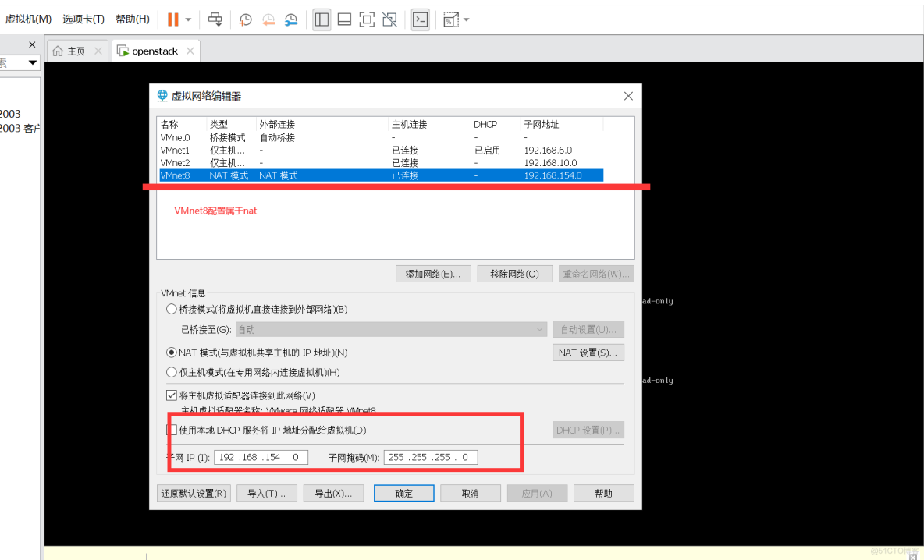Revert to snapshot icon in toolbar
The height and width of the screenshot is (560, 924).
(x=268, y=19)
